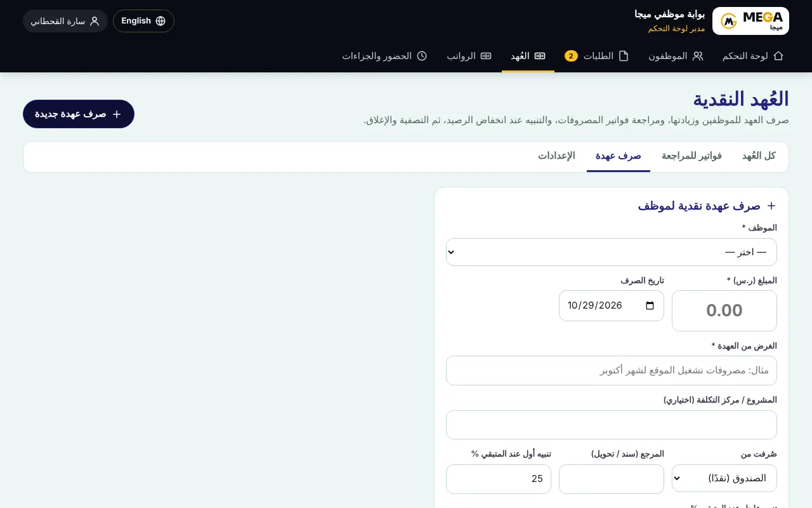
Task: Click the صرف عهدة نقدية لموظف form title
Action: pos(699,206)
